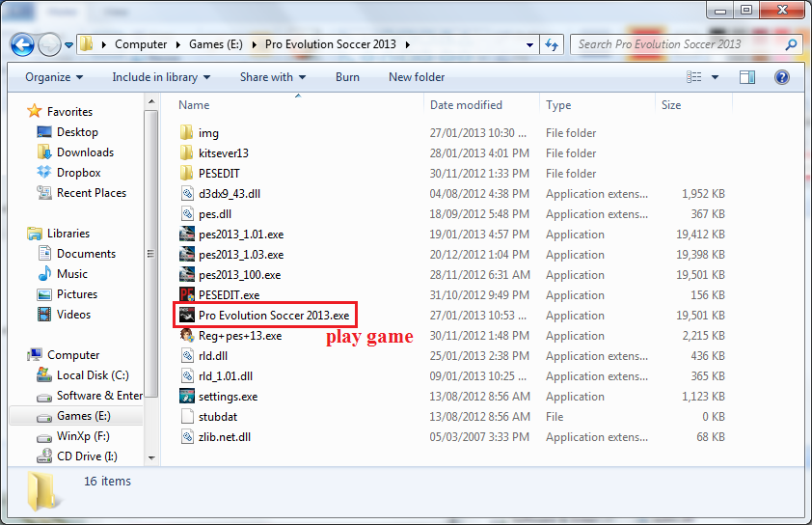
Task: Open the Include in library menu
Action: pos(161,77)
